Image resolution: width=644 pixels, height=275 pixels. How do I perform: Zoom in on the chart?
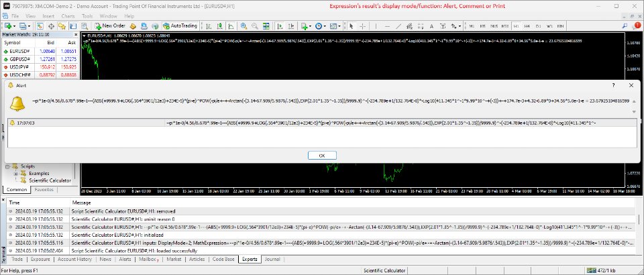[244, 26]
